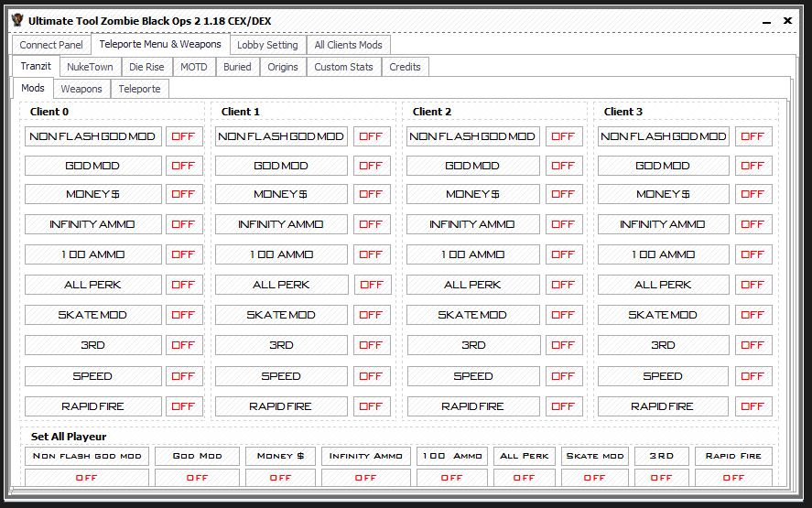
Task: Toggle Client 0 NON FLASH GOD MOD OFF switch
Action: click(184, 136)
